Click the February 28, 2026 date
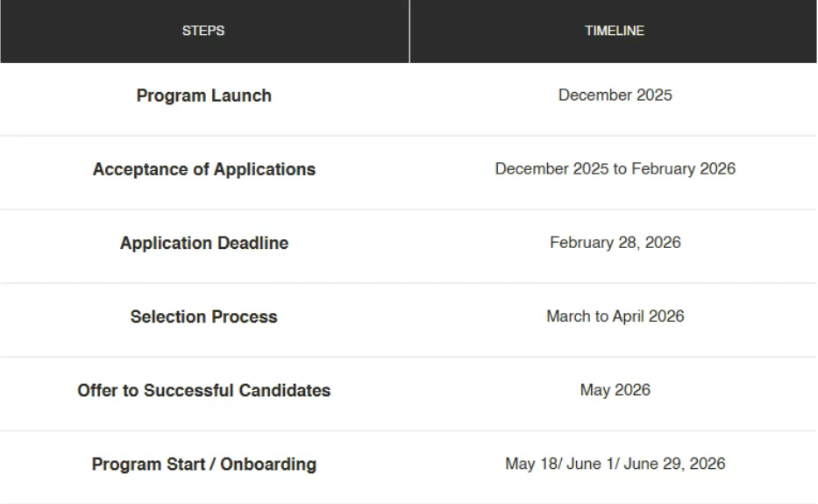 [615, 242]
